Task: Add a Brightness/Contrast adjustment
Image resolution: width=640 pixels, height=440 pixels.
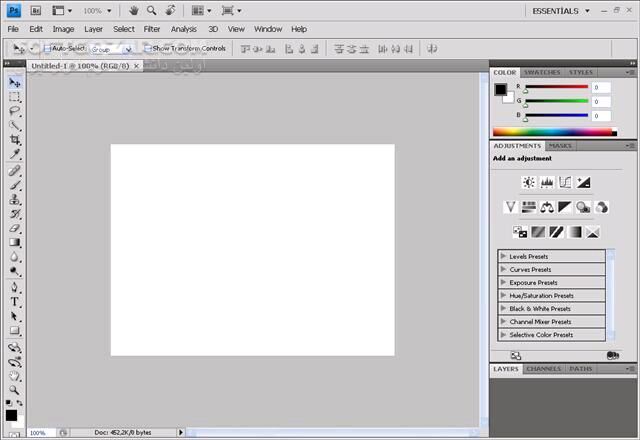Action: point(528,182)
